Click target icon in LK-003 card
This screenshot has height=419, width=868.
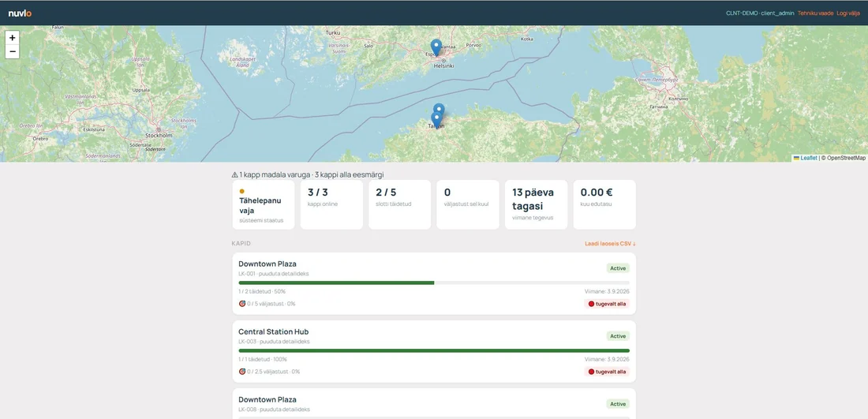coord(242,372)
